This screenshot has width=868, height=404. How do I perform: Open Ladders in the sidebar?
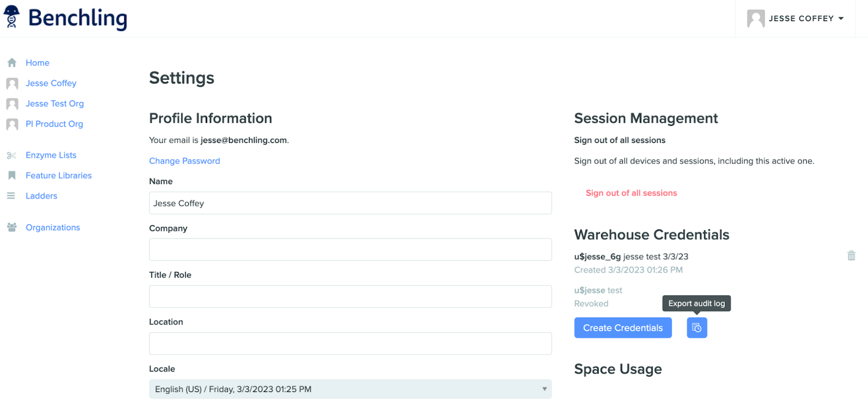[x=41, y=196]
